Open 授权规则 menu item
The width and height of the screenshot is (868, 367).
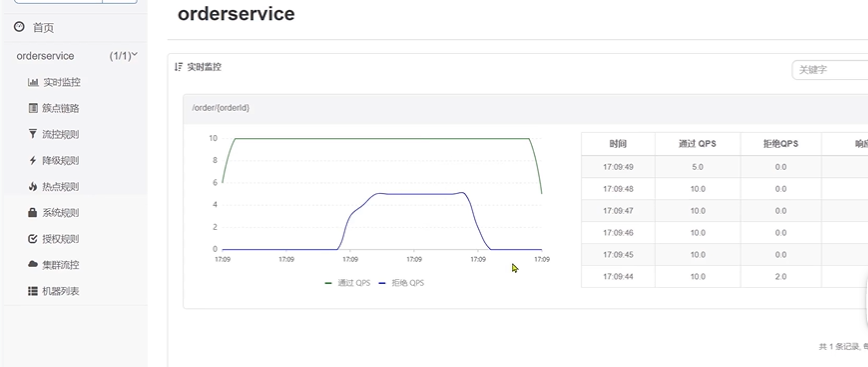pyautogui.click(x=61, y=239)
